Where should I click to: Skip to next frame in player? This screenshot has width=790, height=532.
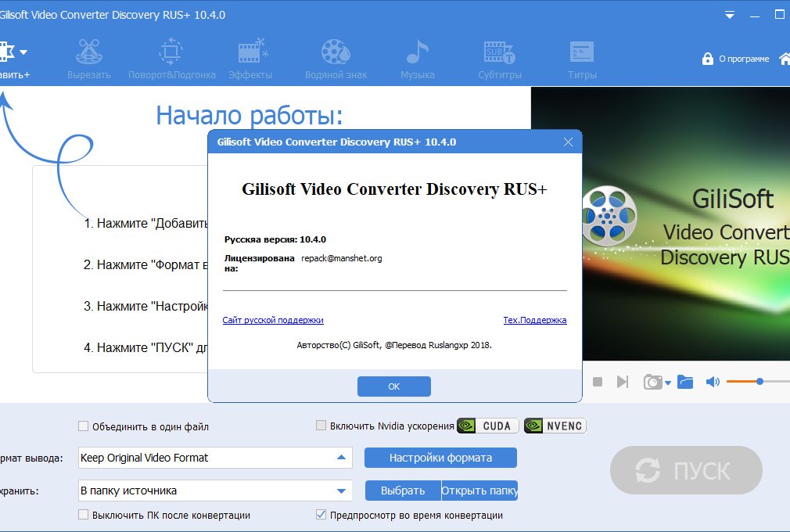(623, 382)
